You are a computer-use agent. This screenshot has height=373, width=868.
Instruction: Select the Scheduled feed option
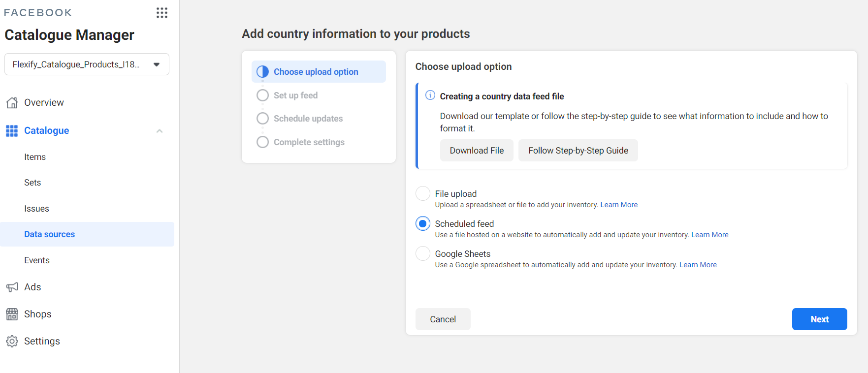[422, 223]
